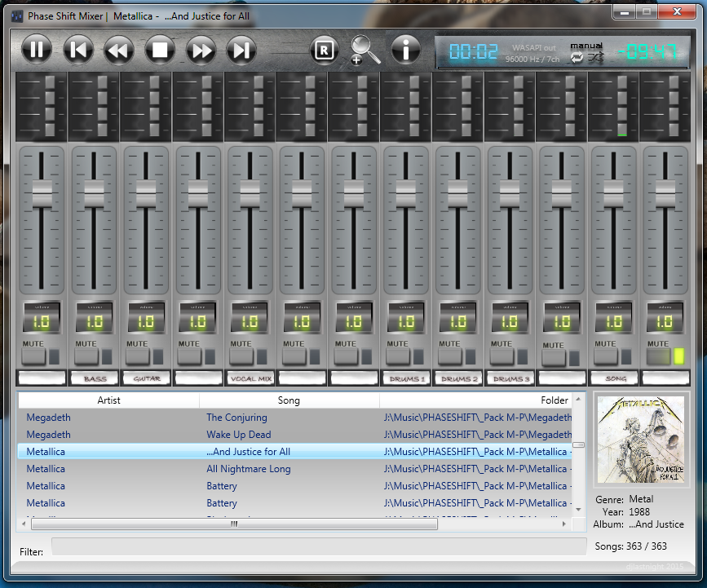
Task: Select Megadeth Wake Up Dead row
Action: [x=295, y=434]
